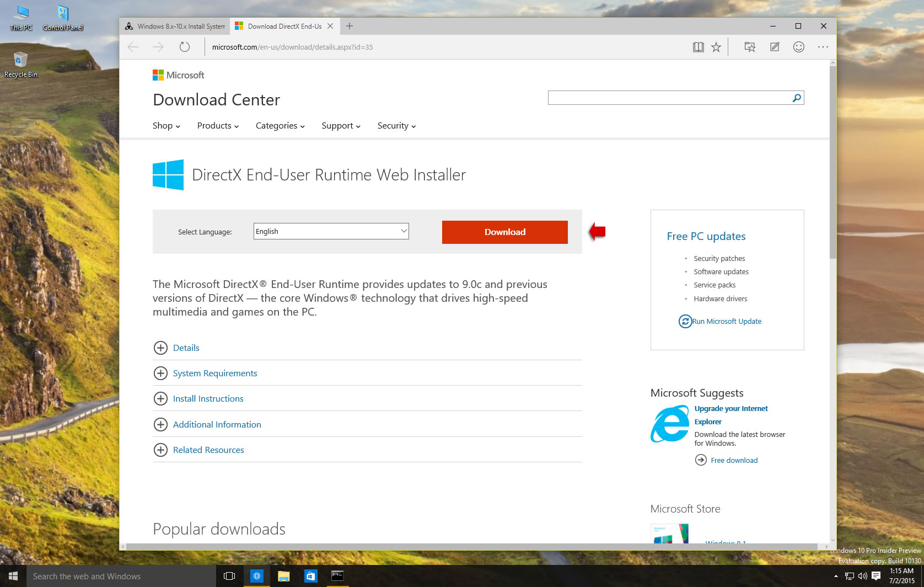924x587 pixels.
Task: Open the More actions ellipsis menu
Action: pos(823,47)
